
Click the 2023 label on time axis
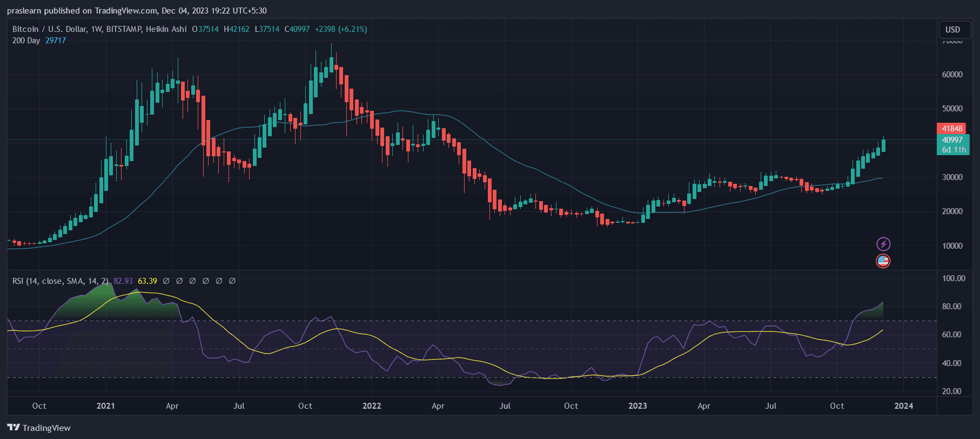pyautogui.click(x=637, y=406)
